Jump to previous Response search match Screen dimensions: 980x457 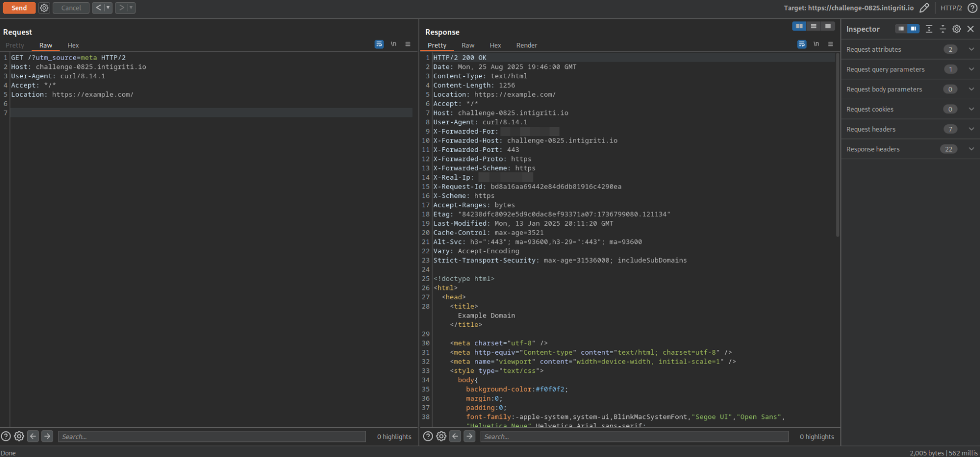456,436
